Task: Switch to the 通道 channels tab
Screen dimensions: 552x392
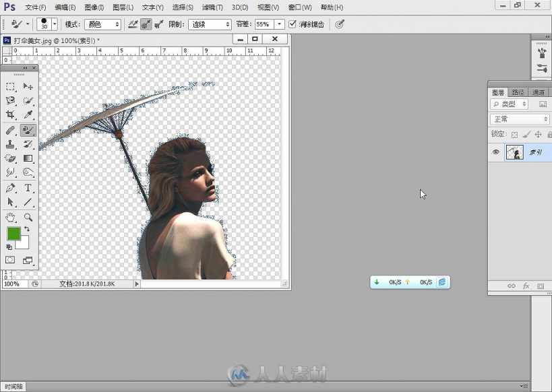Action: [x=539, y=92]
